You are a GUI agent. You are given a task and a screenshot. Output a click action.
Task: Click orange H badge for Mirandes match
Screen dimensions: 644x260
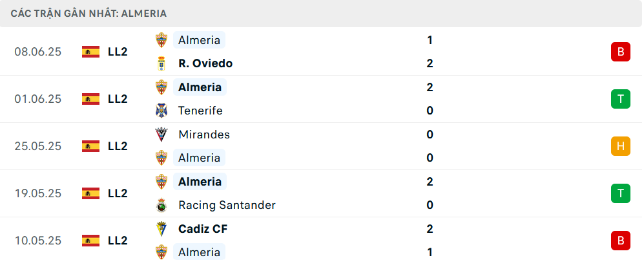[620, 146]
